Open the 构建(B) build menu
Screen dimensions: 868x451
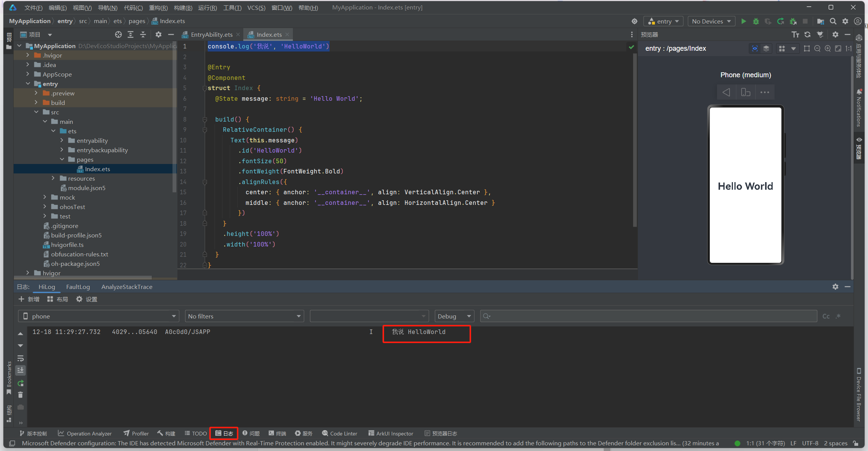click(183, 8)
